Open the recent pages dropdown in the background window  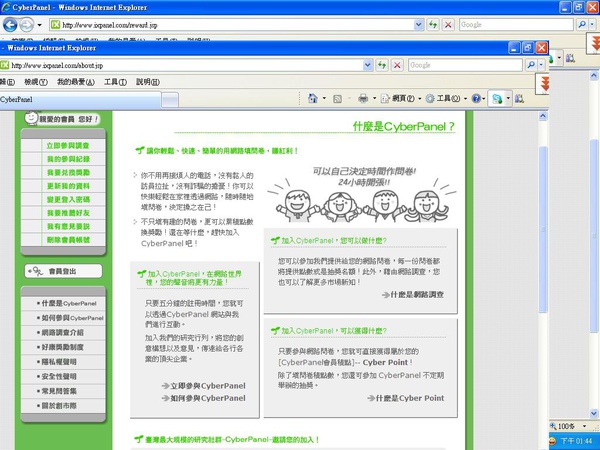[x=39, y=25]
